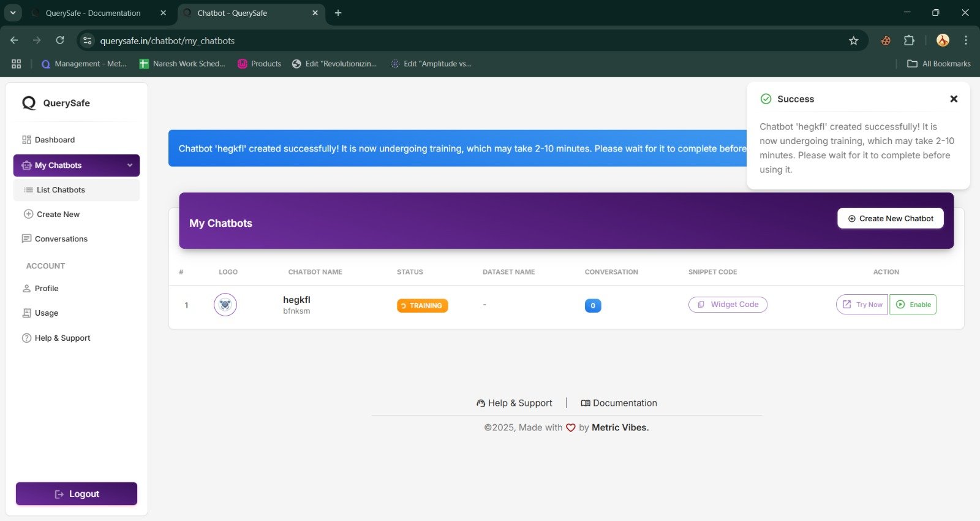Open the browser Extensions puzzle icon
980x521 pixels.
click(909, 41)
